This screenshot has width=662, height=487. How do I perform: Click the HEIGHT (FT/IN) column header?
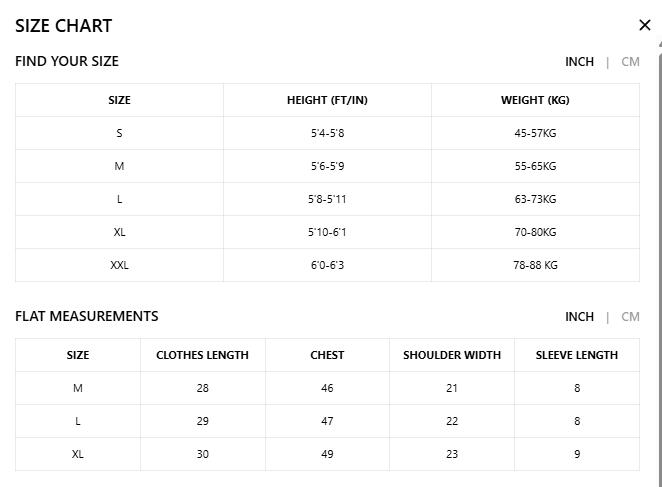pyautogui.click(x=327, y=100)
